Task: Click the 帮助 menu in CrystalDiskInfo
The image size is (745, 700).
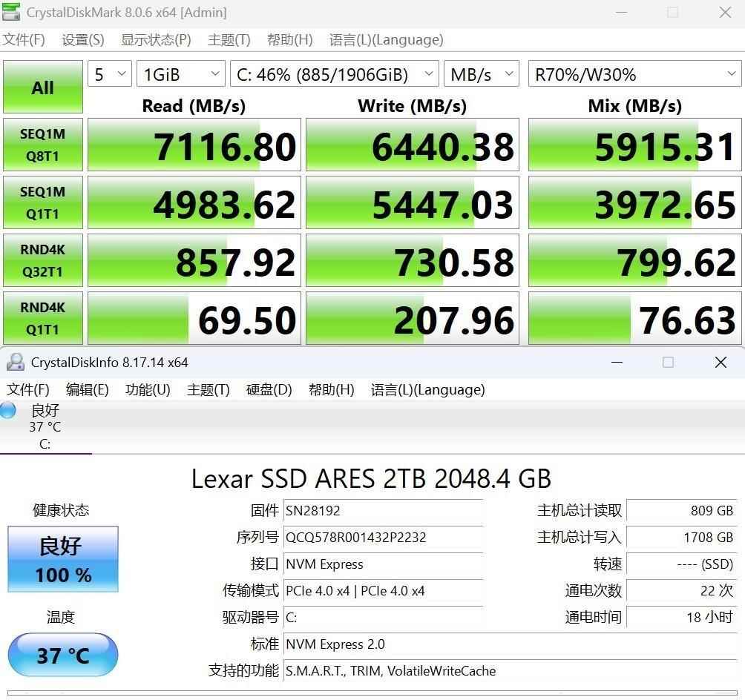Action: [x=331, y=389]
